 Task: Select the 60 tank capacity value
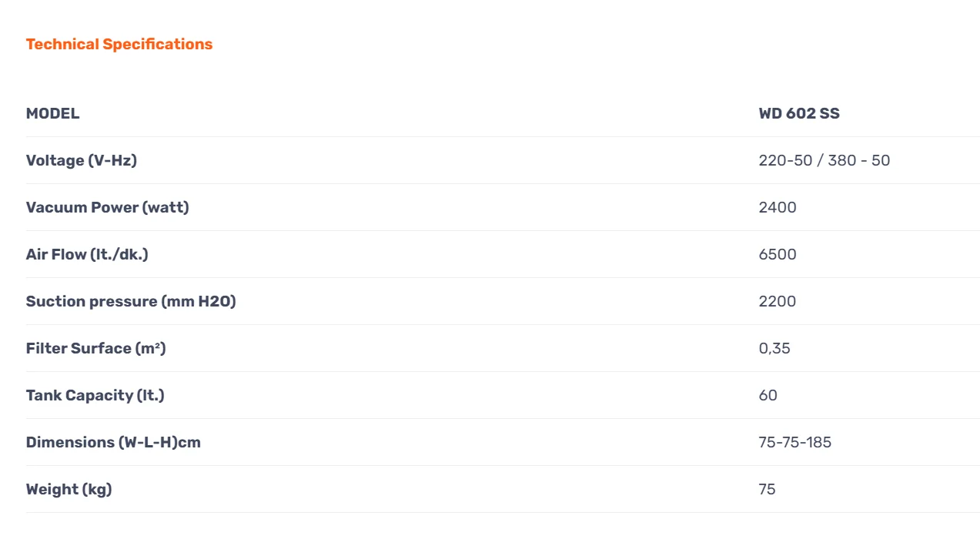click(768, 395)
